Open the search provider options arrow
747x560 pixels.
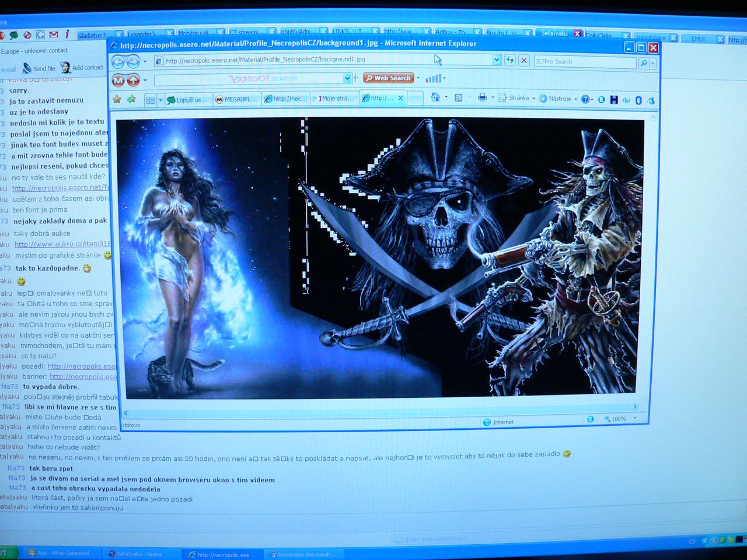(x=652, y=63)
